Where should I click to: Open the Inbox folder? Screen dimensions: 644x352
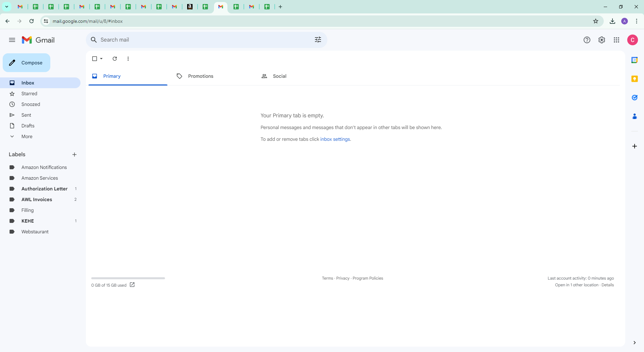[40, 83]
